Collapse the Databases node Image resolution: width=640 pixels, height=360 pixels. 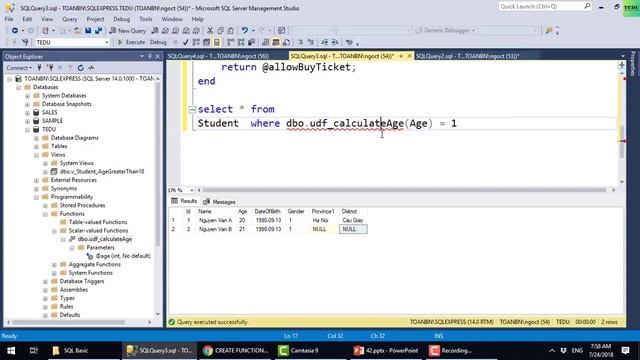pos(19,87)
